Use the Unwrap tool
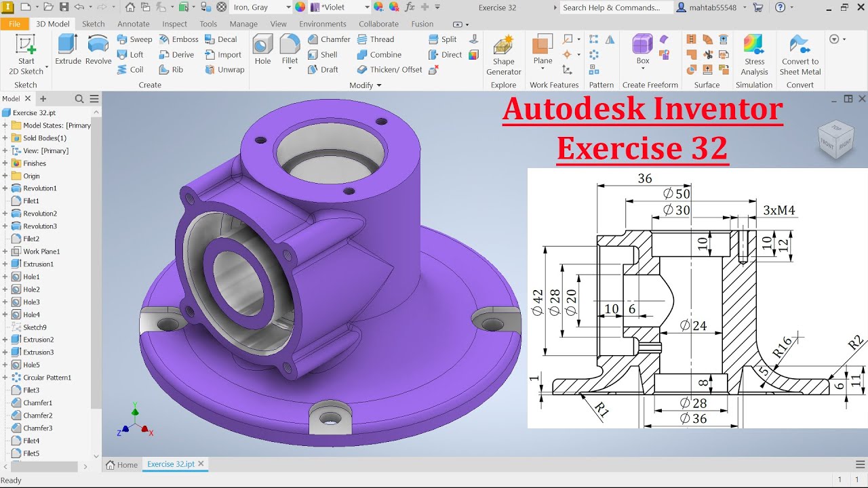The image size is (868, 488). (224, 69)
